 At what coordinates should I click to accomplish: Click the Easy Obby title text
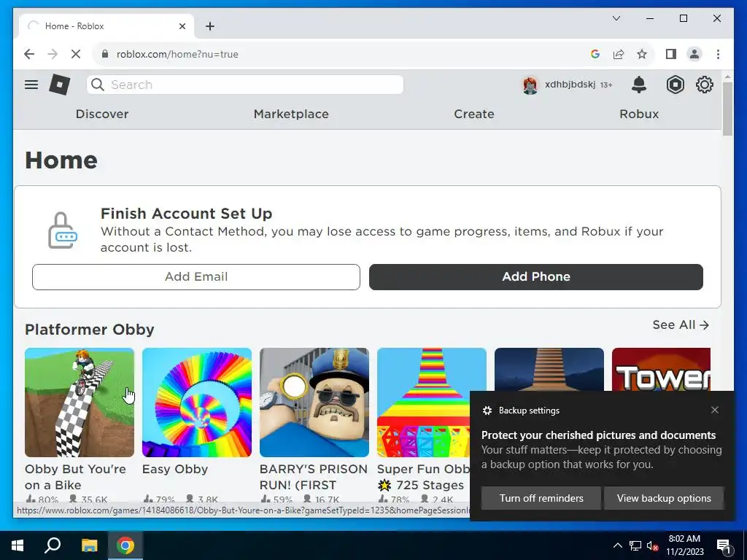pos(175,469)
